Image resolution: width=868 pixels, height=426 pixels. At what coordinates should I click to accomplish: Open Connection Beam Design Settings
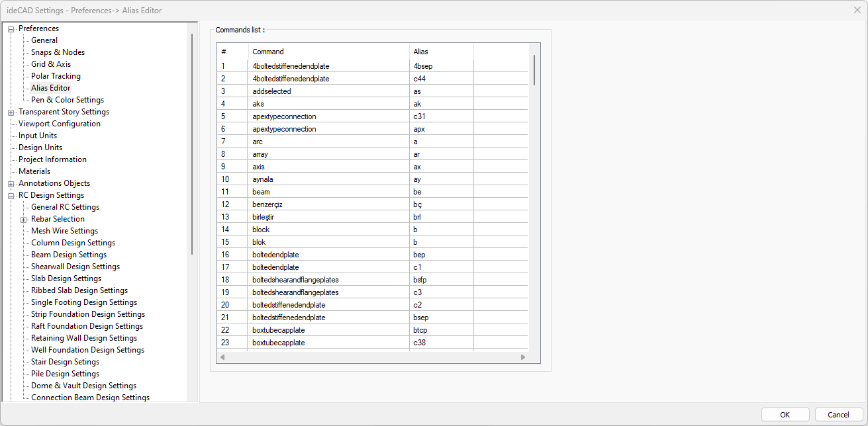point(90,398)
